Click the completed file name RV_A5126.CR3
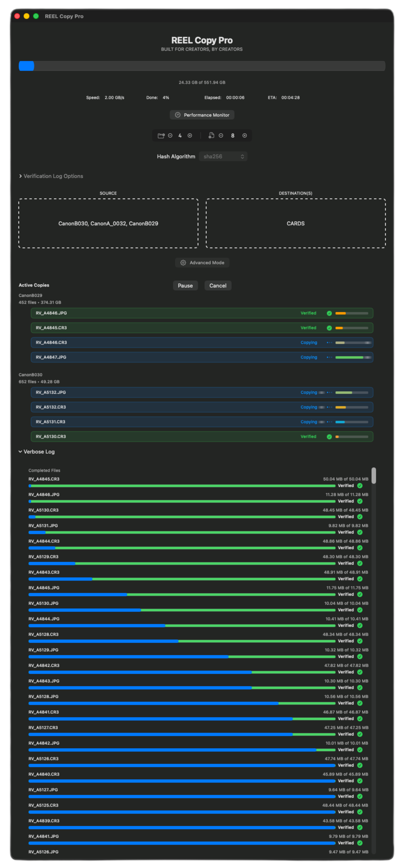 (x=43, y=759)
